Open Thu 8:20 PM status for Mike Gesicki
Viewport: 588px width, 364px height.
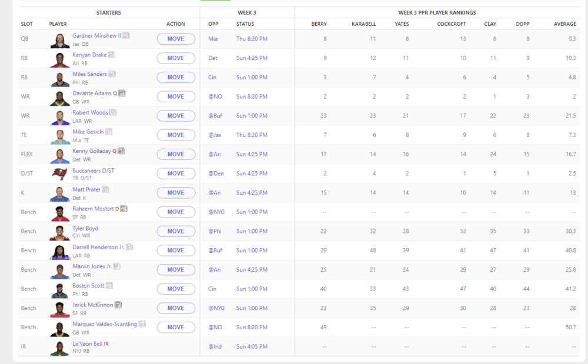(x=252, y=135)
